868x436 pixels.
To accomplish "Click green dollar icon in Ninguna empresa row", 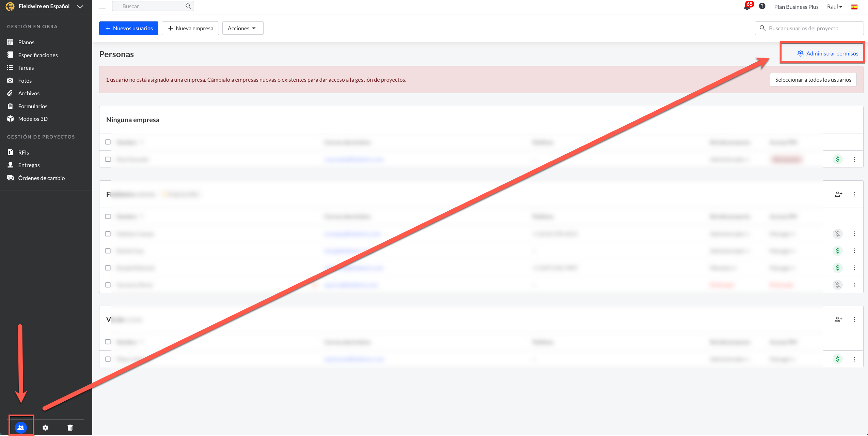I will point(838,159).
